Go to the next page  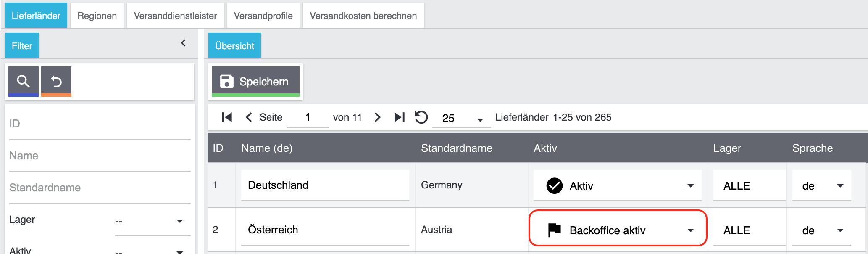[377, 117]
